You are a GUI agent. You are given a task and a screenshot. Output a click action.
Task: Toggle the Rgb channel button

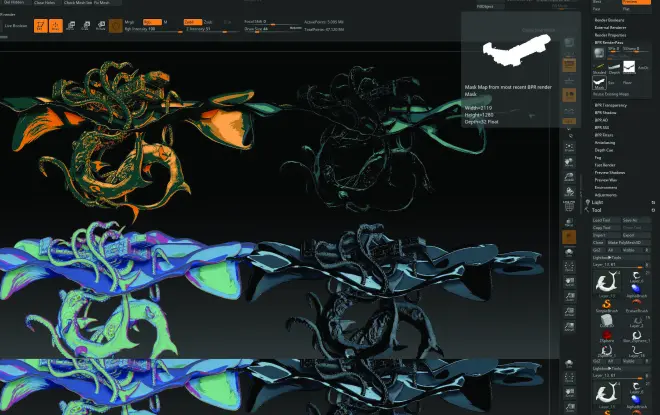152,21
